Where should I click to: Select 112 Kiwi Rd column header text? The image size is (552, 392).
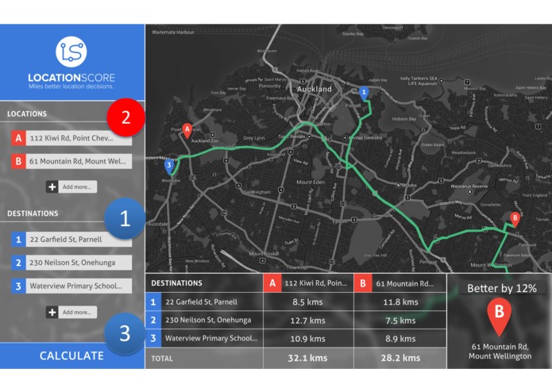[x=316, y=283]
